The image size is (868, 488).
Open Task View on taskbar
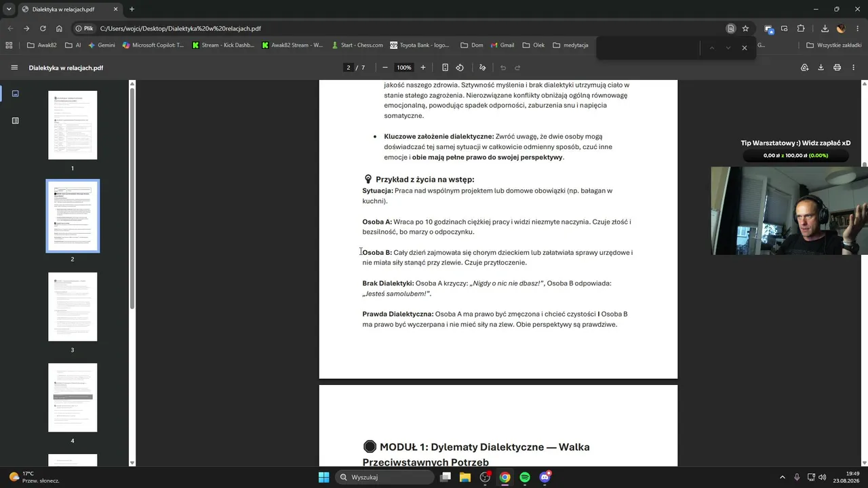(x=446, y=477)
